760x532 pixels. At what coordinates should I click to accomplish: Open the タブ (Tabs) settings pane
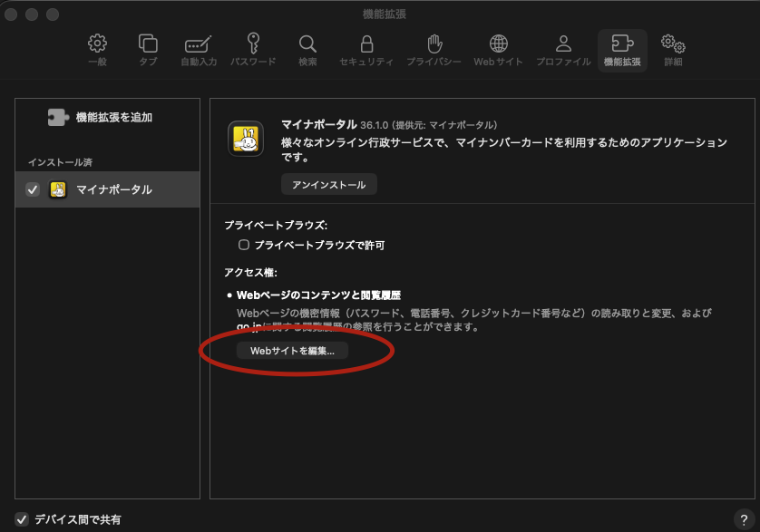[x=147, y=51]
